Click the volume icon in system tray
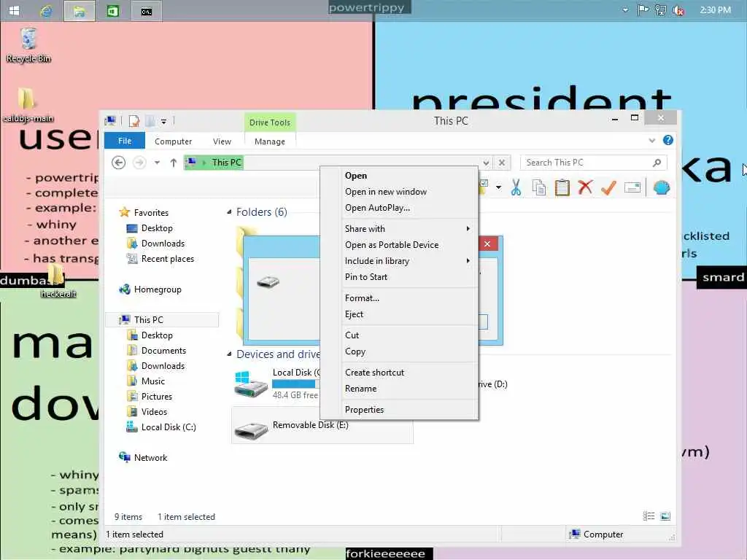 point(678,10)
